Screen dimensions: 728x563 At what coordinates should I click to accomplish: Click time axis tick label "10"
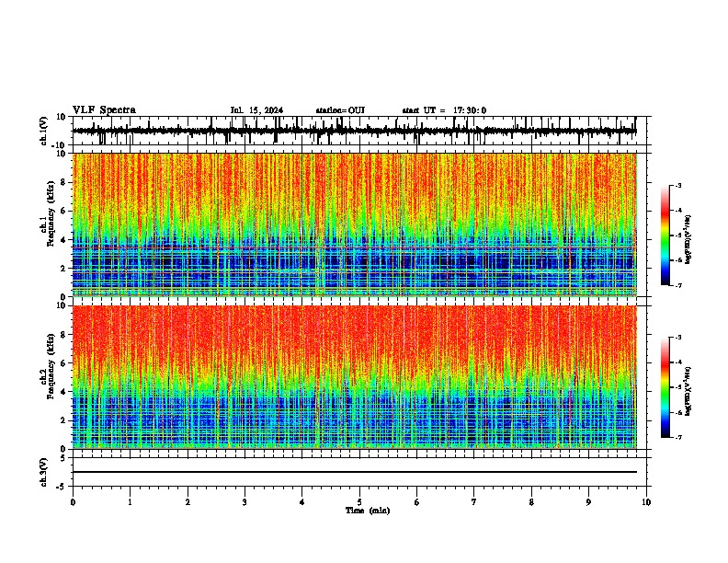click(x=646, y=502)
